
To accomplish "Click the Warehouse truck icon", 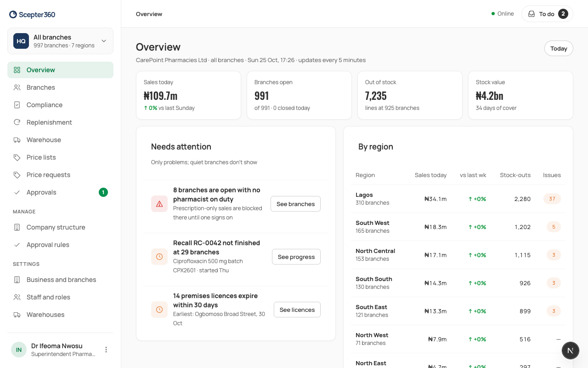I will click(x=17, y=140).
